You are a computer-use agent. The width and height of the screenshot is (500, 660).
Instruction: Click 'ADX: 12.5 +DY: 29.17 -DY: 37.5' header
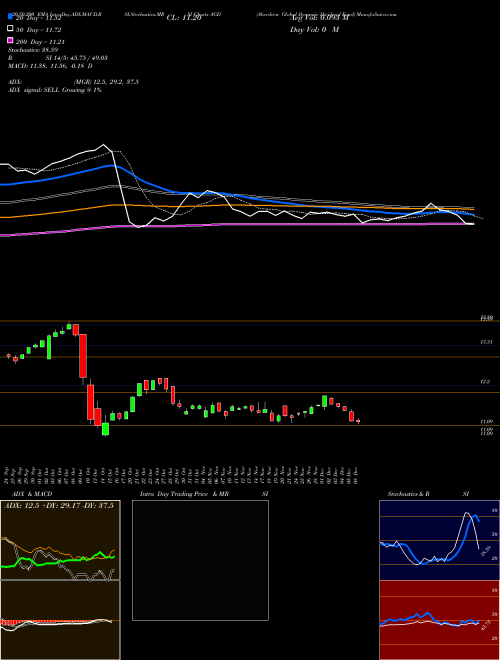click(61, 506)
